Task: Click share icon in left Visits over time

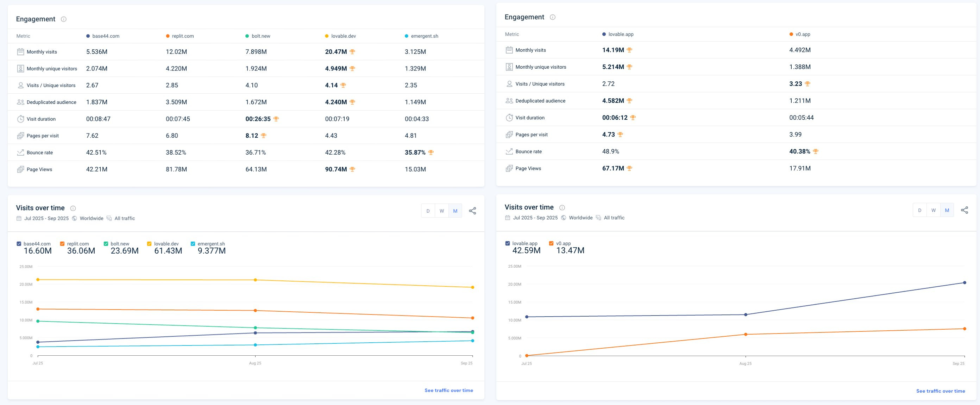Action: [472, 211]
